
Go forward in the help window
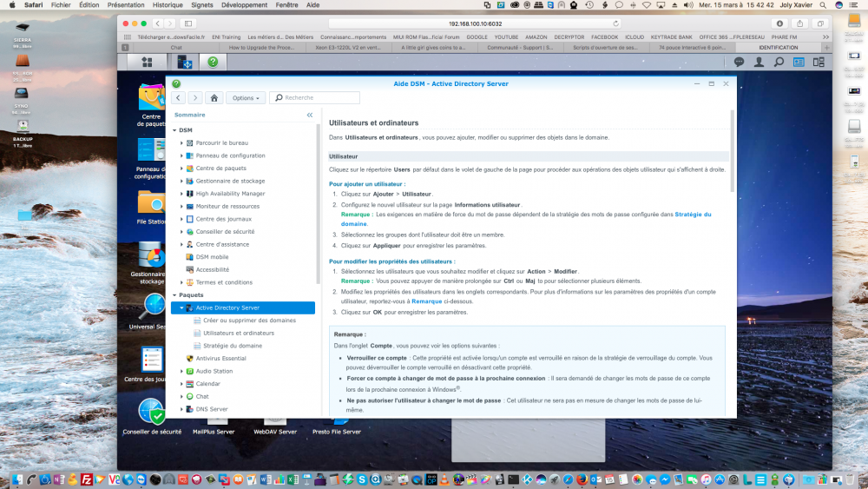tap(194, 98)
